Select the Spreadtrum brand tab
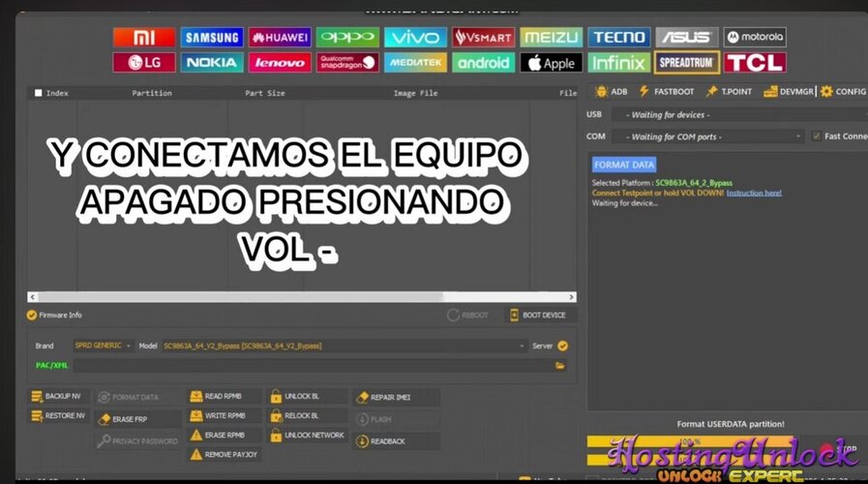 click(x=686, y=63)
